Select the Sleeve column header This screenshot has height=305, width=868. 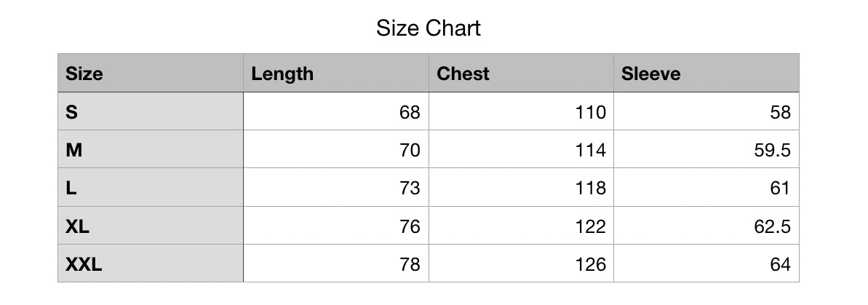(650, 74)
